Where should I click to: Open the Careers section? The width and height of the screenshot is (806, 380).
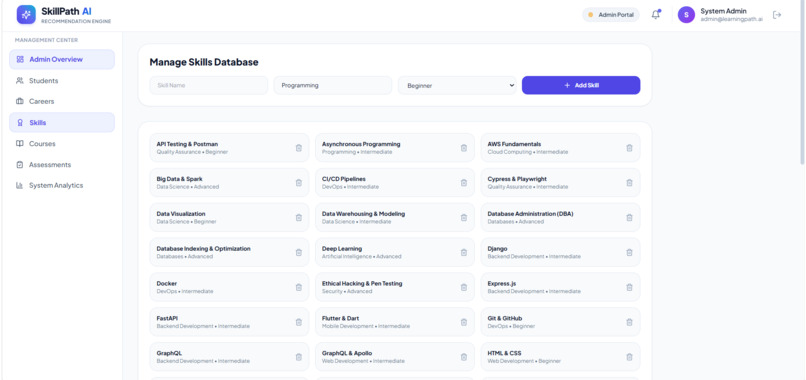tap(62, 101)
